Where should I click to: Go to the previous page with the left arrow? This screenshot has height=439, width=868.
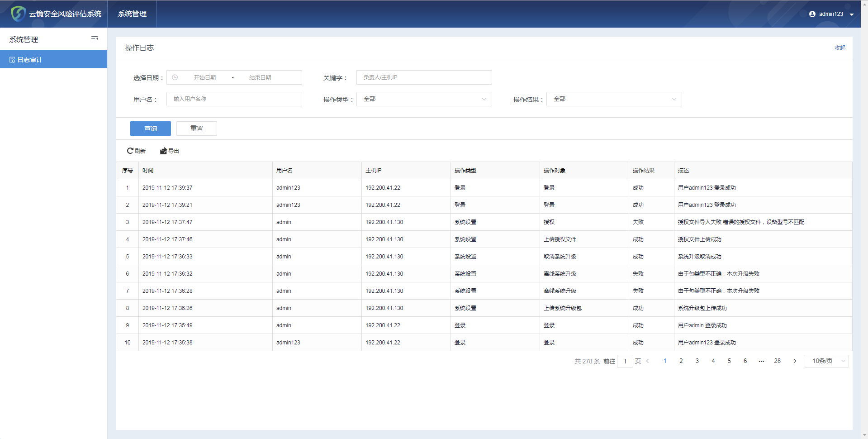coord(648,361)
